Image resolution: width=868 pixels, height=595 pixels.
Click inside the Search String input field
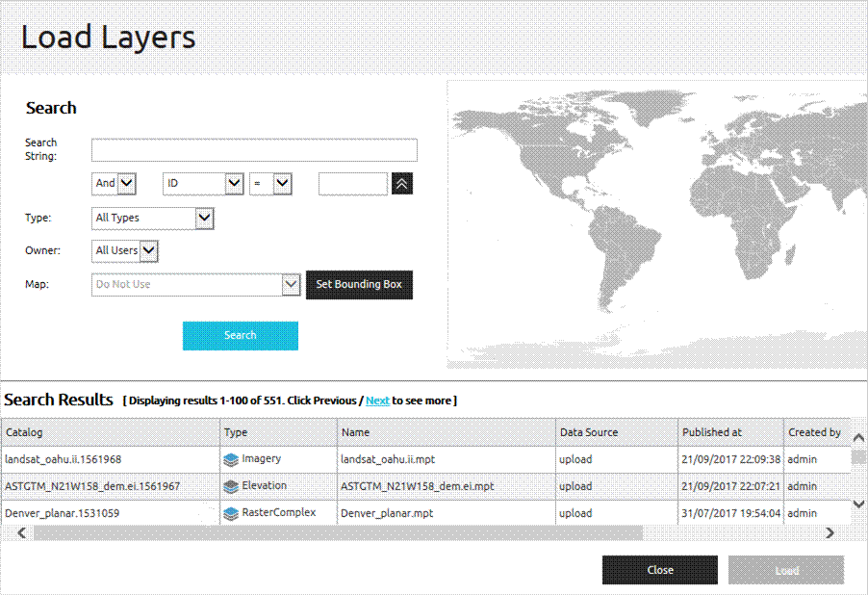coord(253,149)
